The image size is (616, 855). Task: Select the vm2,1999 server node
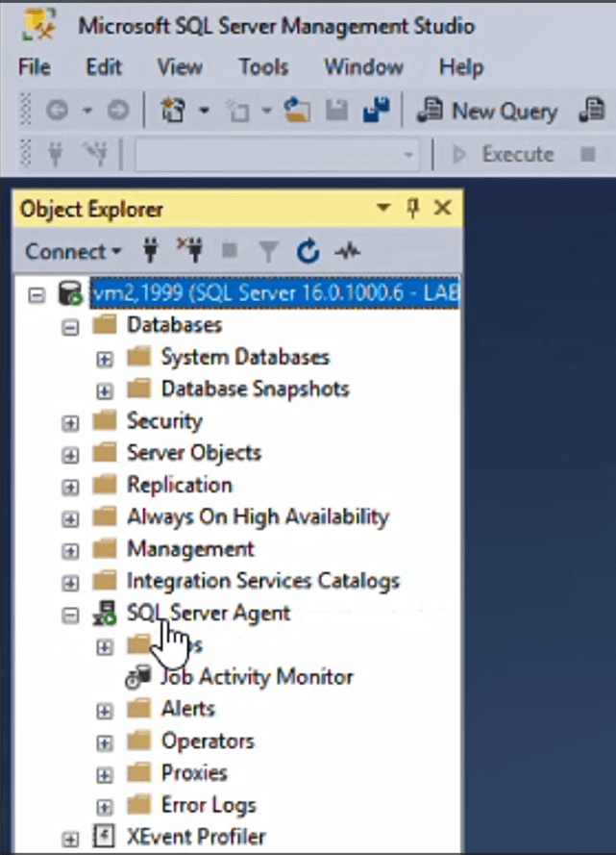coord(274,292)
